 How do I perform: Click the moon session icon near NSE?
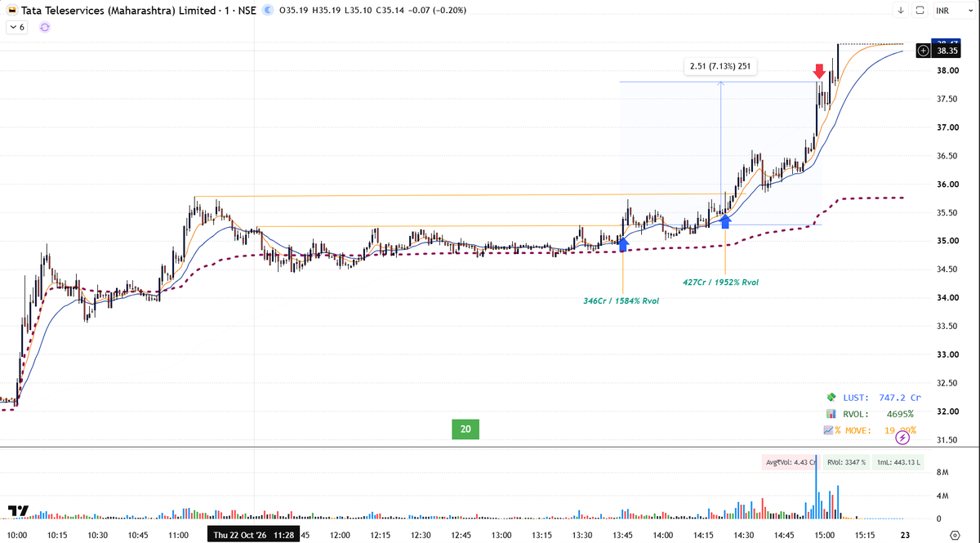268,11
